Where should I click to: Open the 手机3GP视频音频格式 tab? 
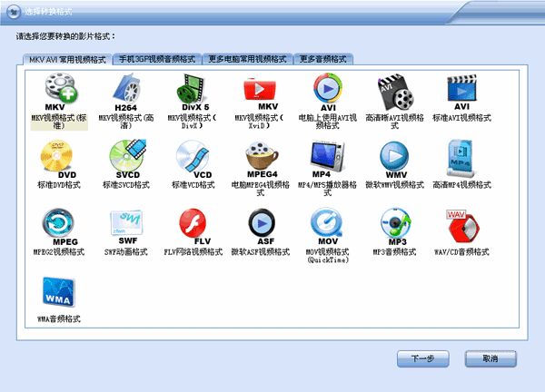(157, 59)
